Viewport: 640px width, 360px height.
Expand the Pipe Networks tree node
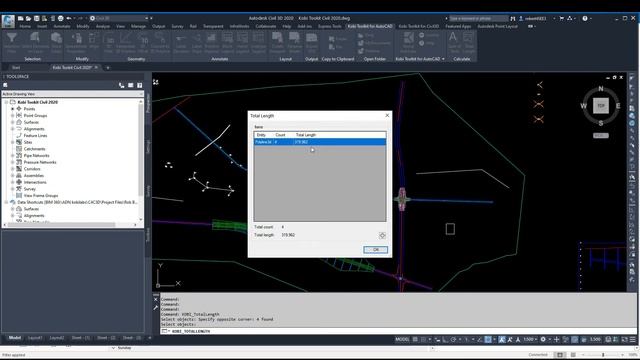point(13,156)
